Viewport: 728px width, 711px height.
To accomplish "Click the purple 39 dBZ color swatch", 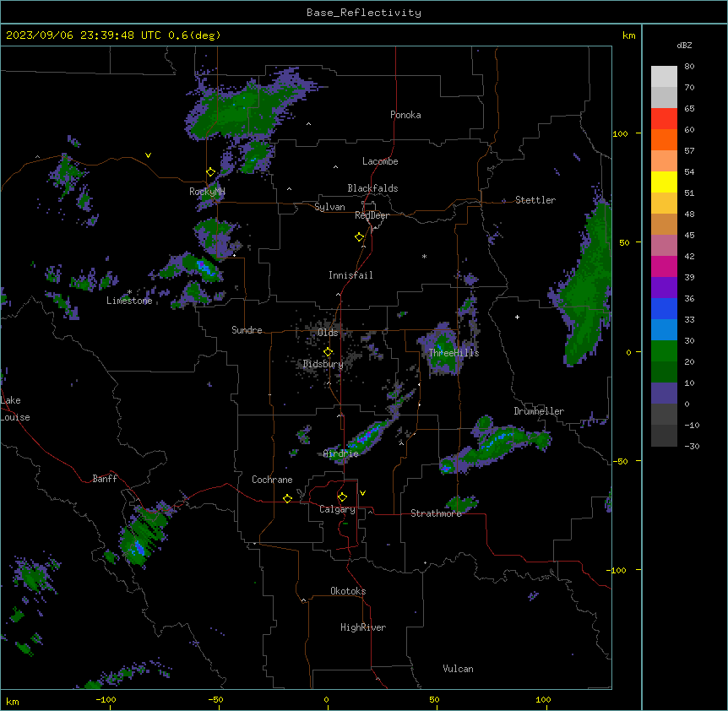I will pos(664,288).
